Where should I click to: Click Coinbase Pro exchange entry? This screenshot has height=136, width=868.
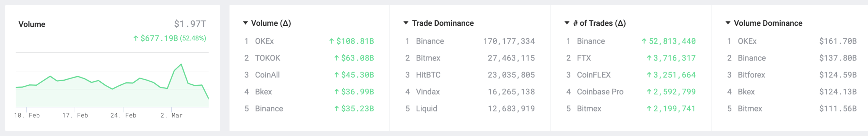(x=600, y=92)
